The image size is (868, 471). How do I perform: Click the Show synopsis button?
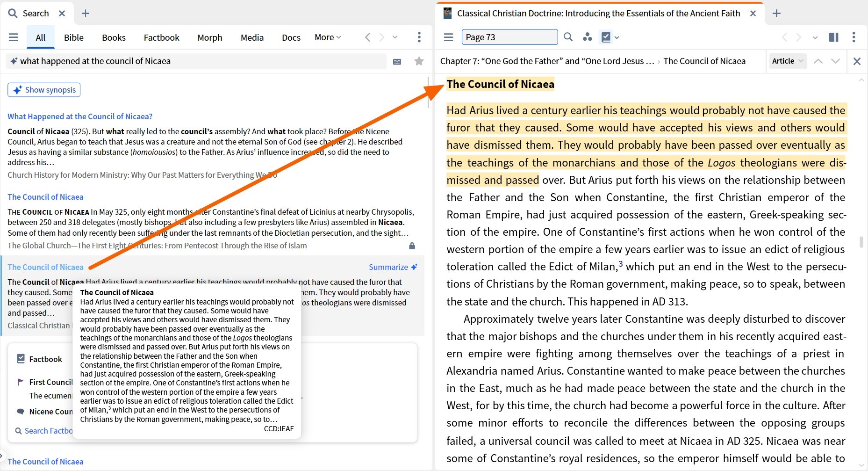(x=44, y=90)
